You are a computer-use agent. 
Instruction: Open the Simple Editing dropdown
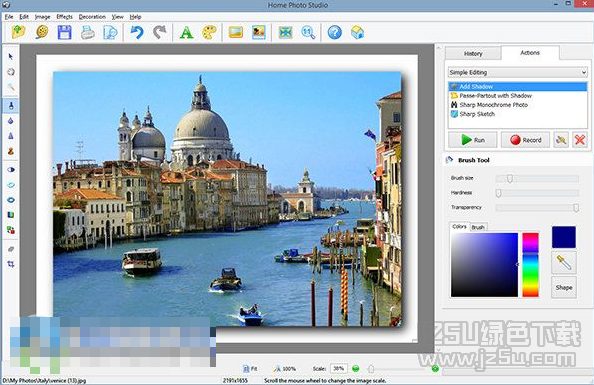(518, 72)
